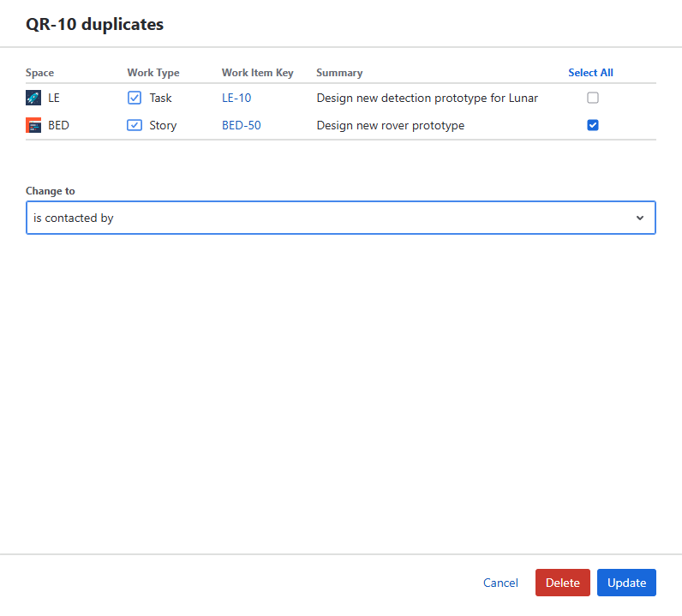Screen dimensions: 682x616
Task: Open the 'Change to' link type dropdown
Action: [340, 218]
